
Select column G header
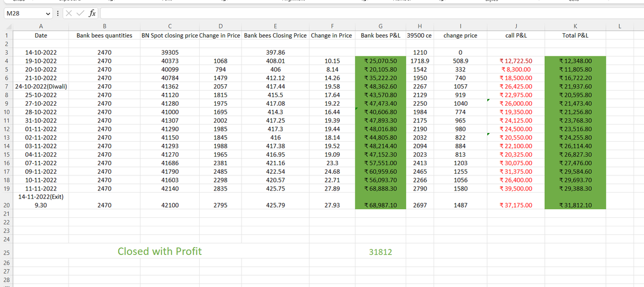pos(380,25)
